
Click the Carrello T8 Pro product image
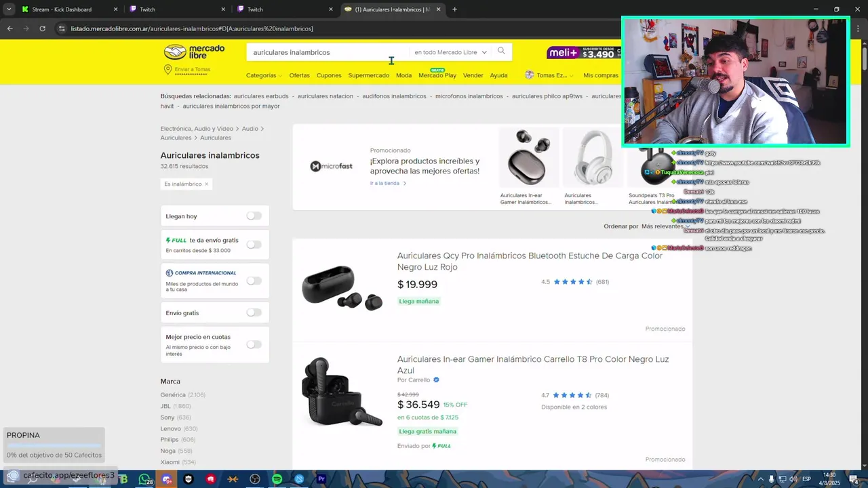pyautogui.click(x=342, y=392)
